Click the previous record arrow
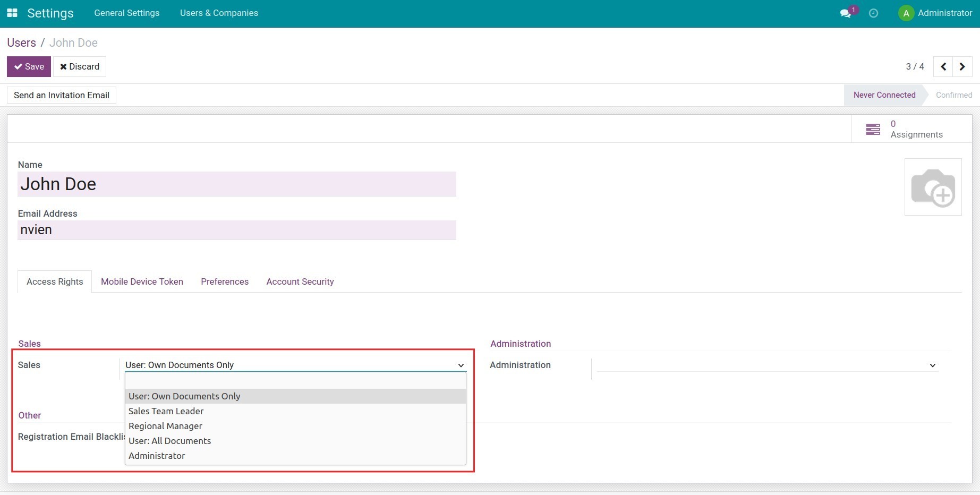 pos(943,66)
